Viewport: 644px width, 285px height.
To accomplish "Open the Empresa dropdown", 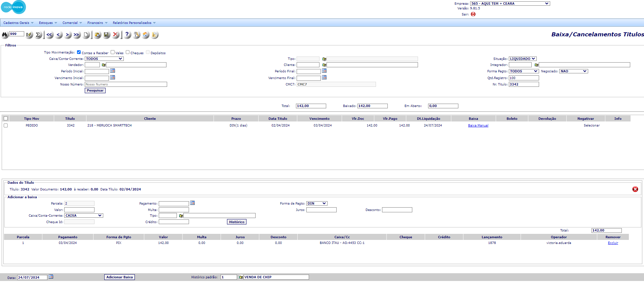I will pyautogui.click(x=510, y=3).
